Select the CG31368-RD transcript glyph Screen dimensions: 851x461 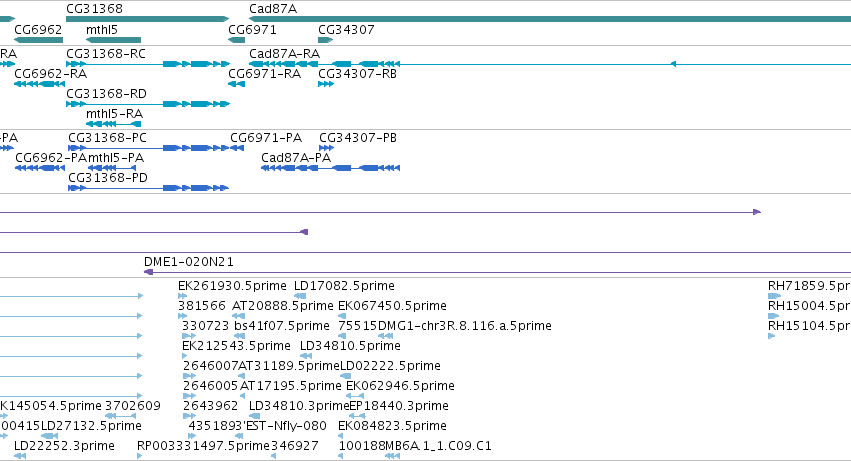(148, 104)
